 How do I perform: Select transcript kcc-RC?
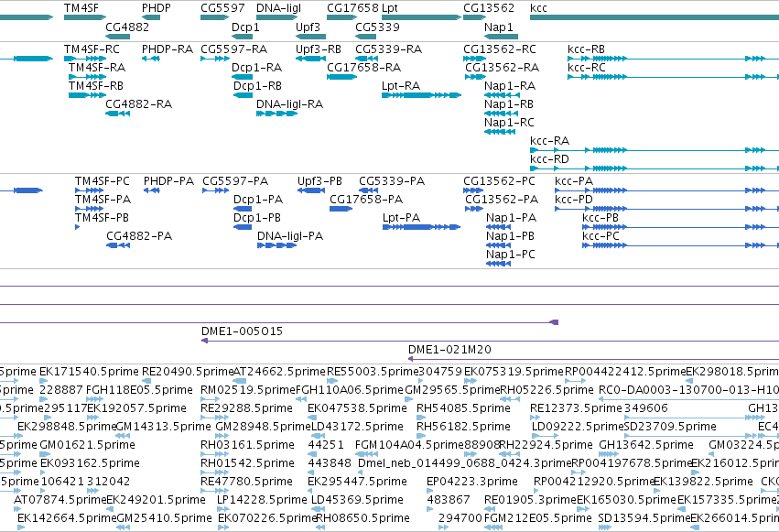[587, 68]
